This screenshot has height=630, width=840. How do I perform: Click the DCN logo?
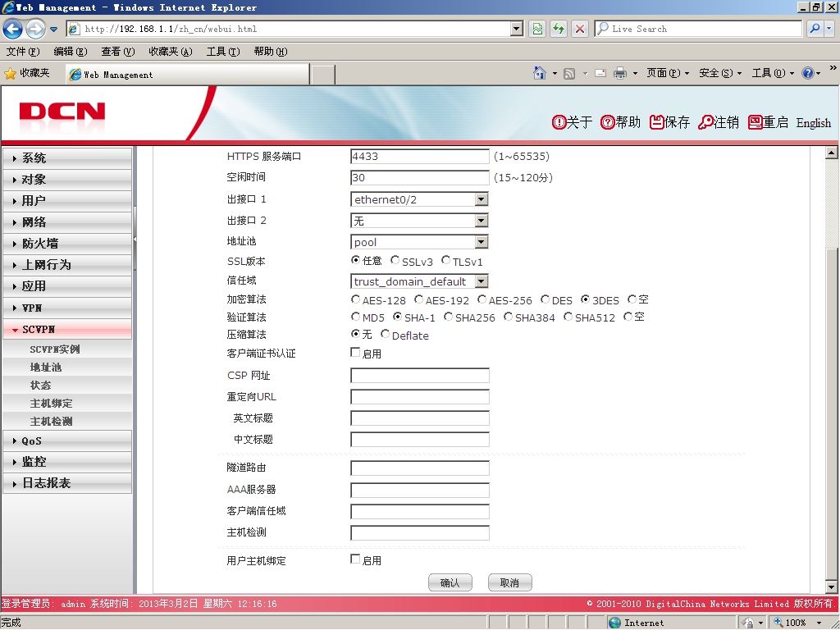click(62, 112)
